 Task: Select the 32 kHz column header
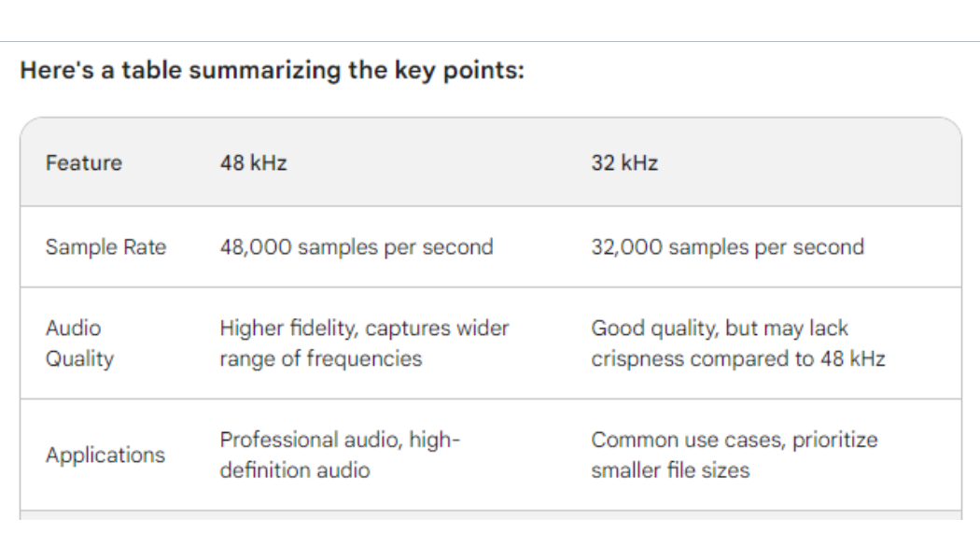pos(624,163)
